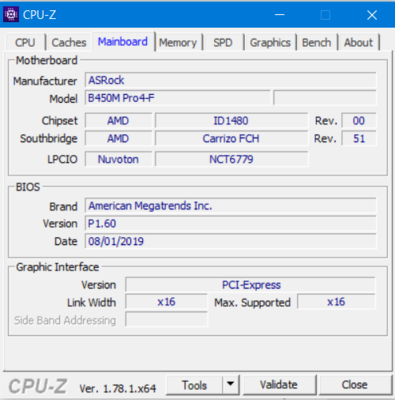Select the Chipset vendor value AMD

pos(118,121)
